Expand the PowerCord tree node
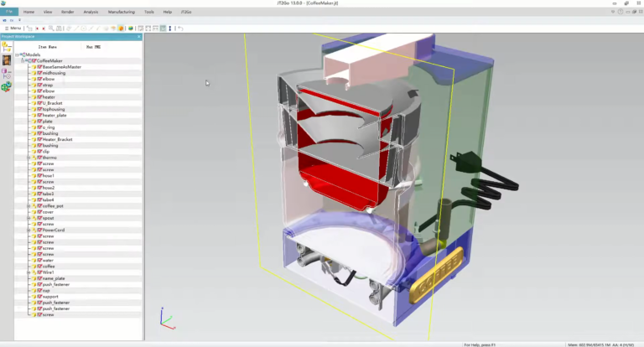Image resolution: width=644 pixels, height=347 pixels. (29, 230)
